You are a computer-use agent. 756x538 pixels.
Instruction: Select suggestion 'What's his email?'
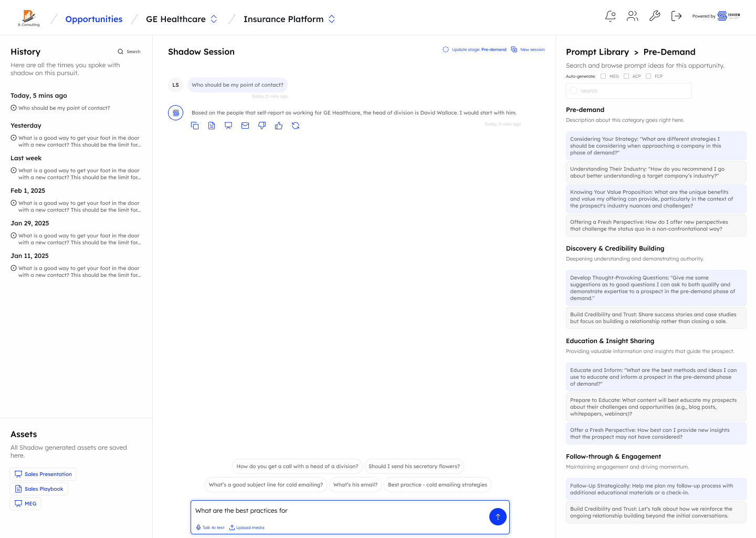pos(355,484)
